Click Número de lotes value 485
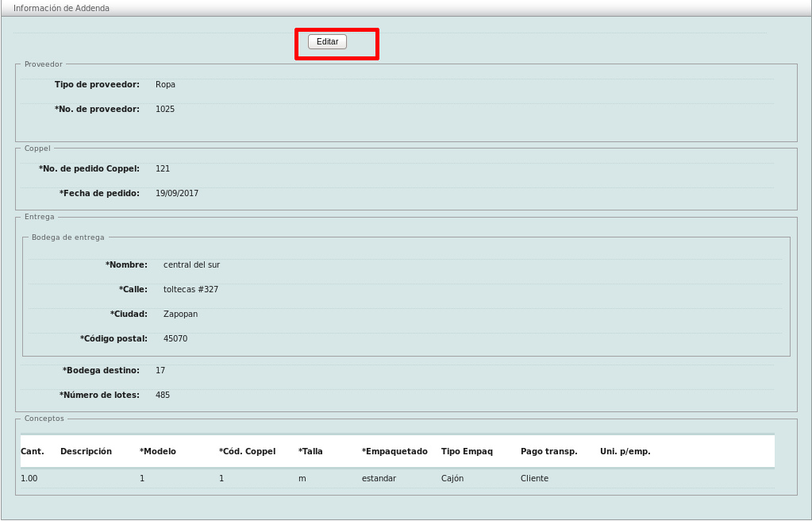This screenshot has width=812, height=521. pos(163,395)
